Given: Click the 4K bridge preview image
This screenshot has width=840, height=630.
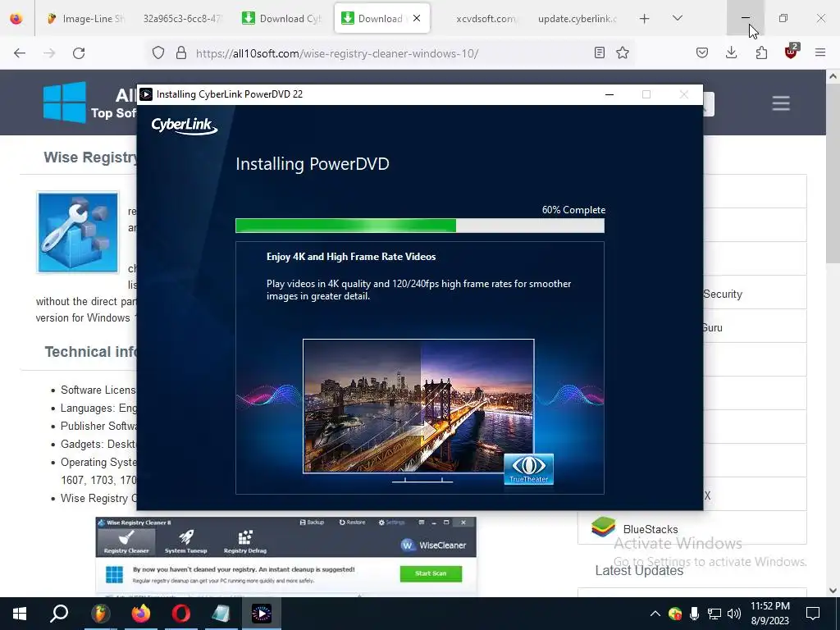Looking at the screenshot, I should tap(418, 406).
